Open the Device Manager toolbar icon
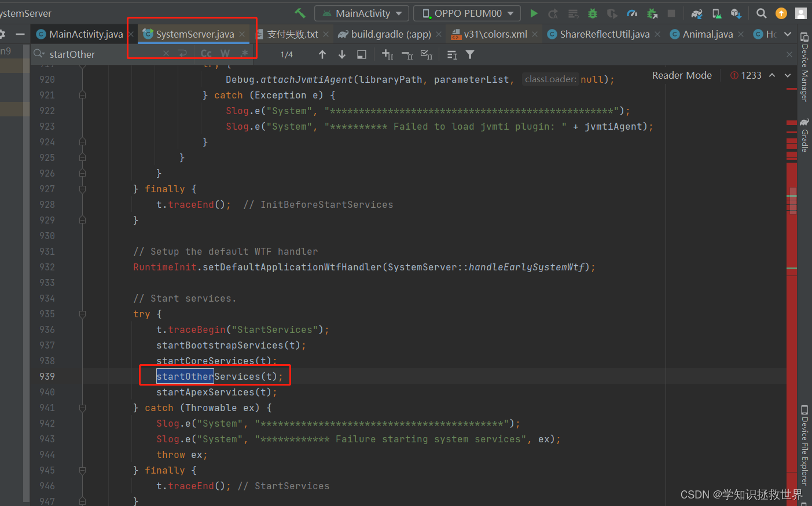Screen dimensions: 812x506 [717, 13]
